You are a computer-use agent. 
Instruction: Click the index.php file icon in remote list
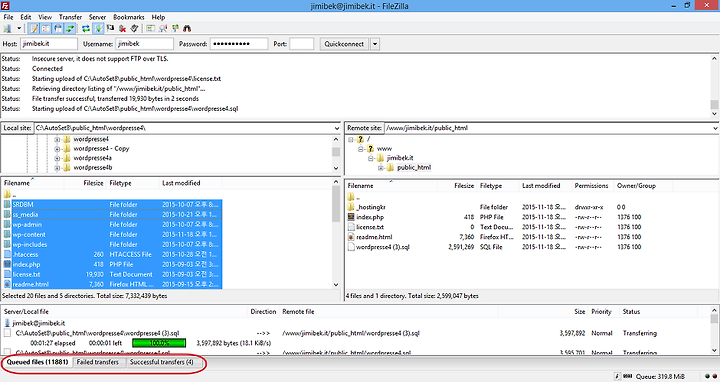click(x=351, y=217)
